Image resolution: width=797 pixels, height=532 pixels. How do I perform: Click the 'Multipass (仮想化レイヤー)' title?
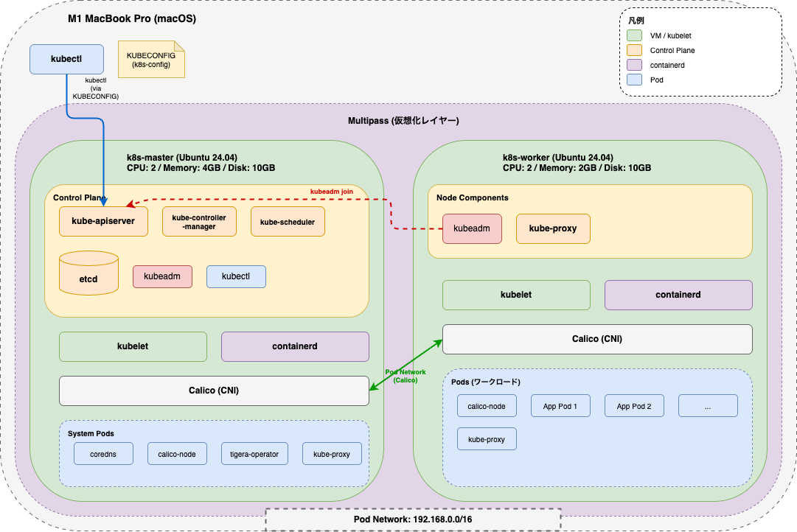click(403, 120)
